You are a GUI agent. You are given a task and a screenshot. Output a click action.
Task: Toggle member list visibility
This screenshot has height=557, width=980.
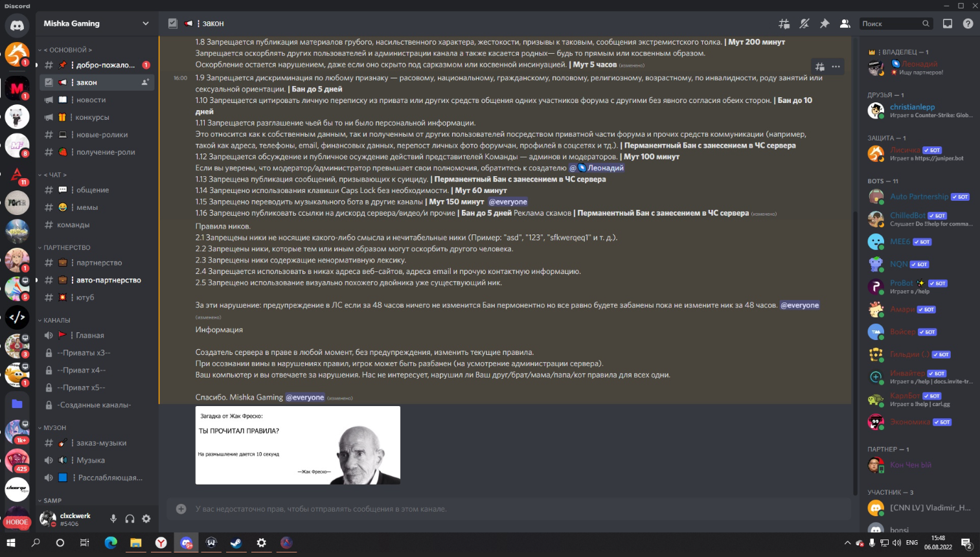[845, 23]
